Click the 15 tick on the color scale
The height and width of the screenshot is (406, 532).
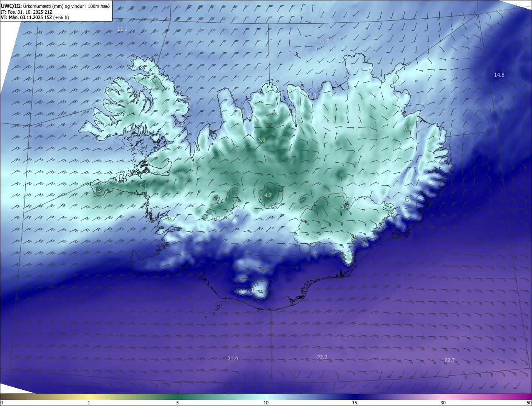click(355, 403)
